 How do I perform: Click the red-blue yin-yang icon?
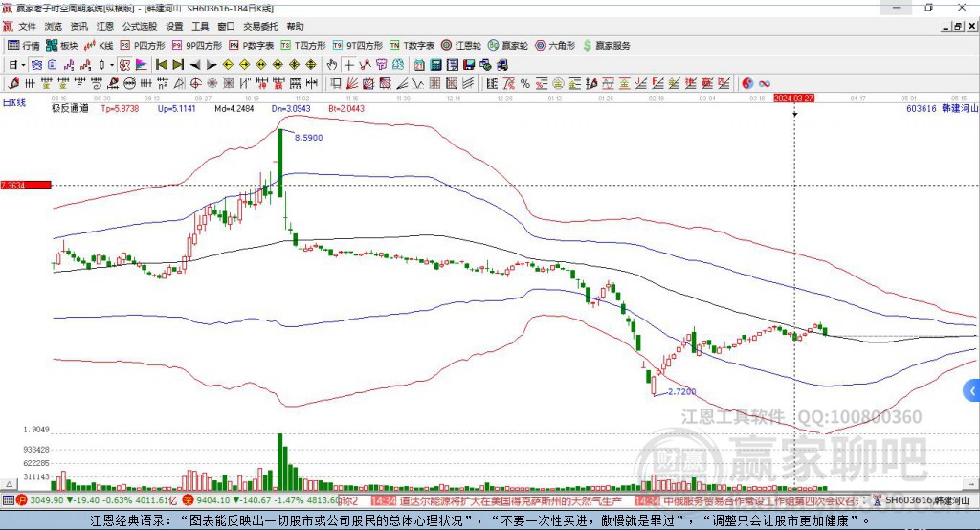coord(747,84)
